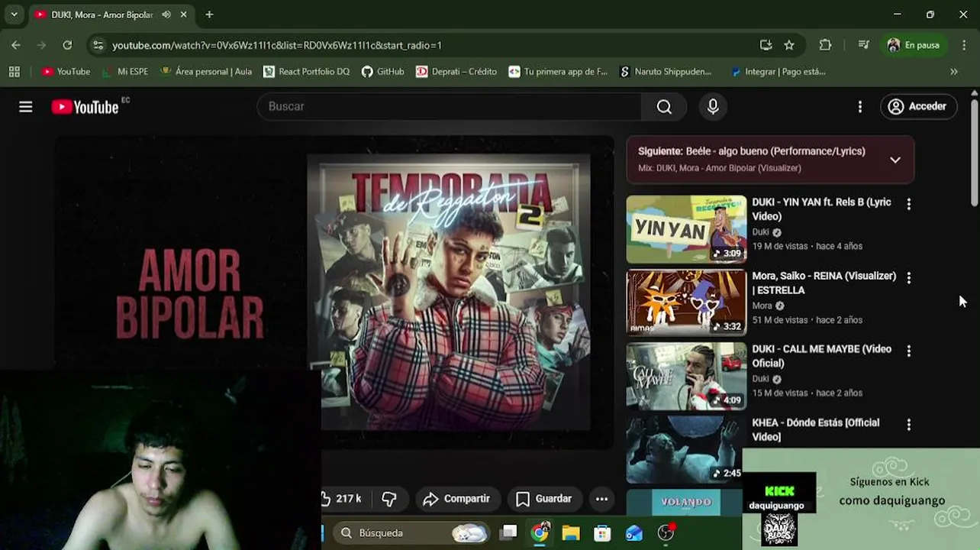Play the YIN YAN video thumbnail

click(x=687, y=229)
